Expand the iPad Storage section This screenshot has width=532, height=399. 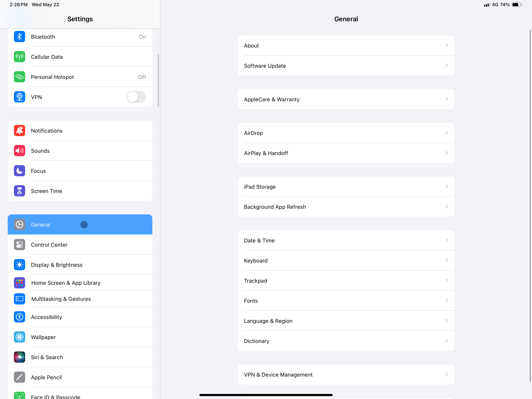pyautogui.click(x=346, y=187)
